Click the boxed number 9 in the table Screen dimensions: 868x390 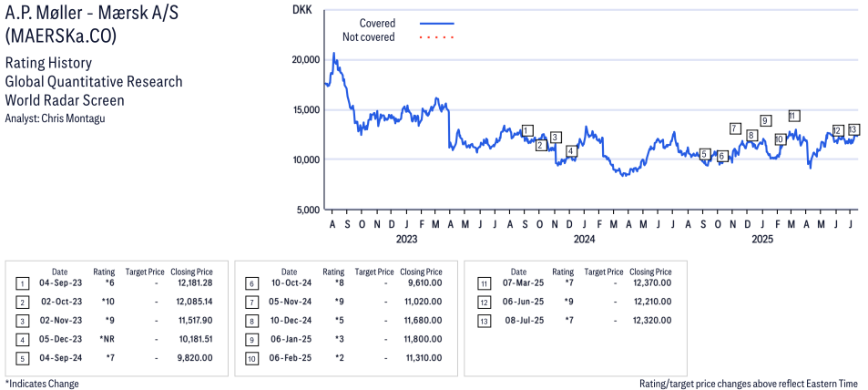(251, 340)
